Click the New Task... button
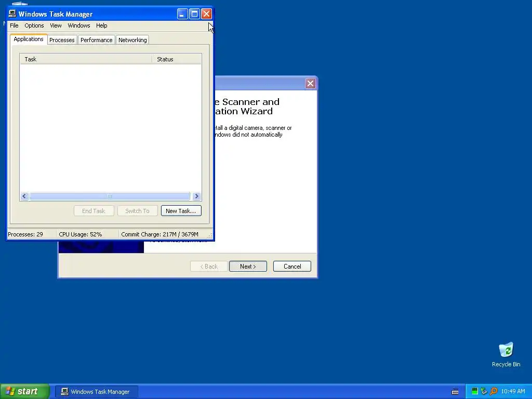This screenshot has height=399, width=532. [x=181, y=211]
